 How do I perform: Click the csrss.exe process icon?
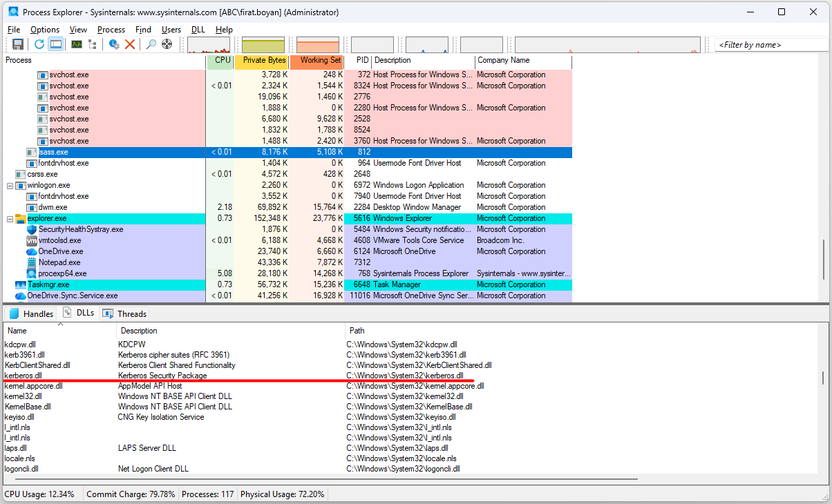point(21,174)
